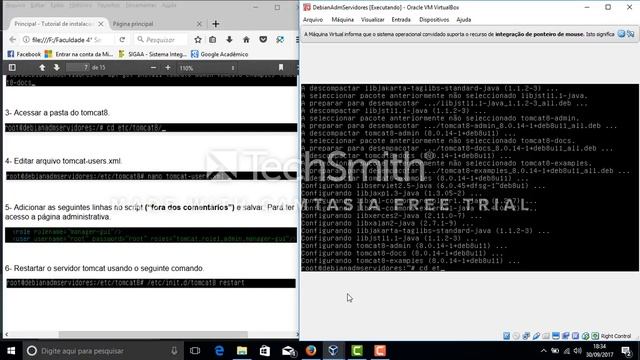Open VirtualBox Máquina menu
Image resolution: width=640 pixels, height=360 pixels.
tap(342, 20)
